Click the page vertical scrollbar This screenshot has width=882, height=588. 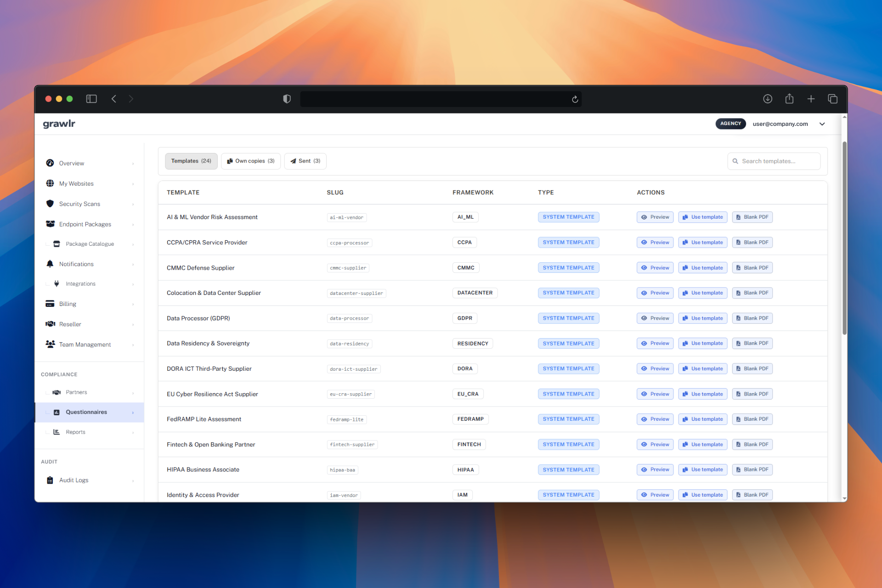click(844, 238)
